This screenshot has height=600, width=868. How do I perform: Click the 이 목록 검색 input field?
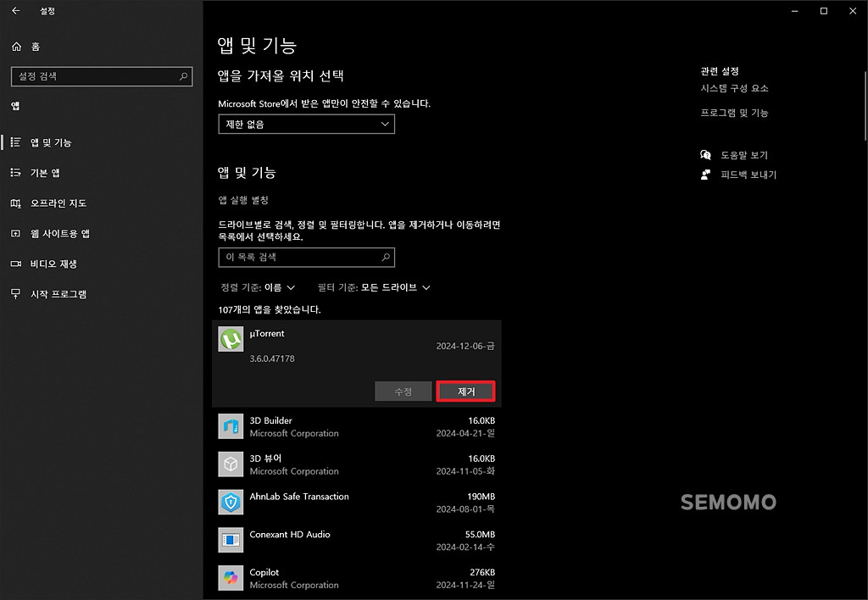point(306,257)
